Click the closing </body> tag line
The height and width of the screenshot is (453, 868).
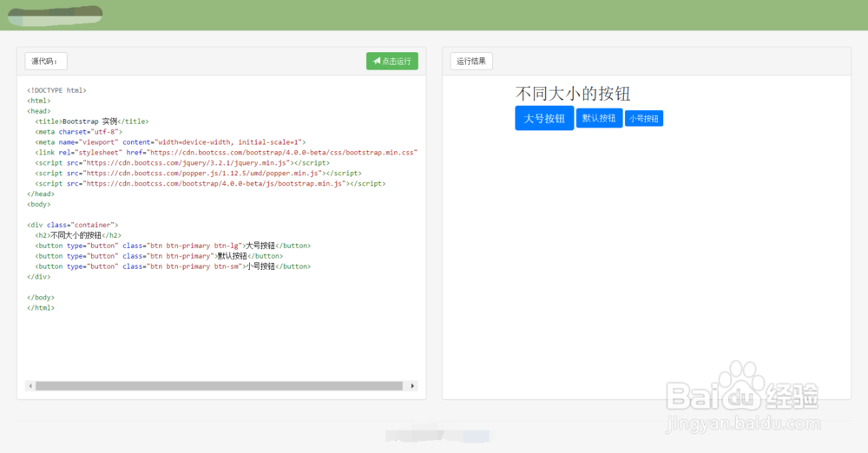tap(41, 298)
